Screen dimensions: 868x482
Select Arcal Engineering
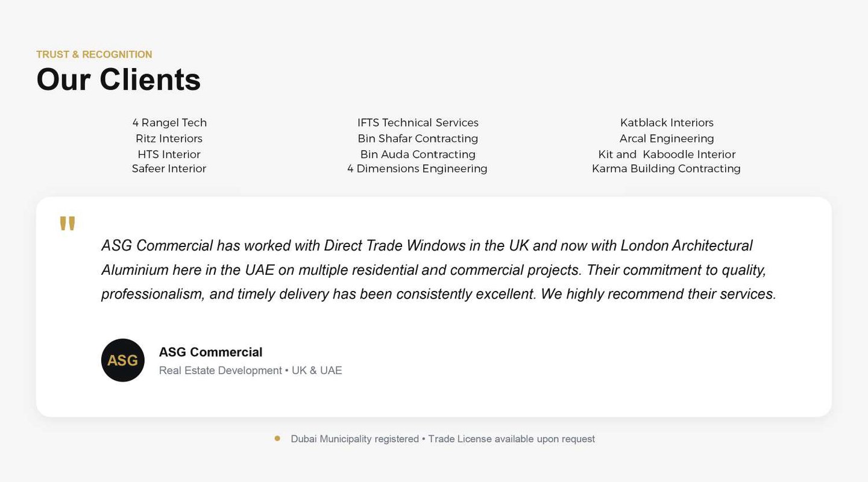click(x=667, y=139)
